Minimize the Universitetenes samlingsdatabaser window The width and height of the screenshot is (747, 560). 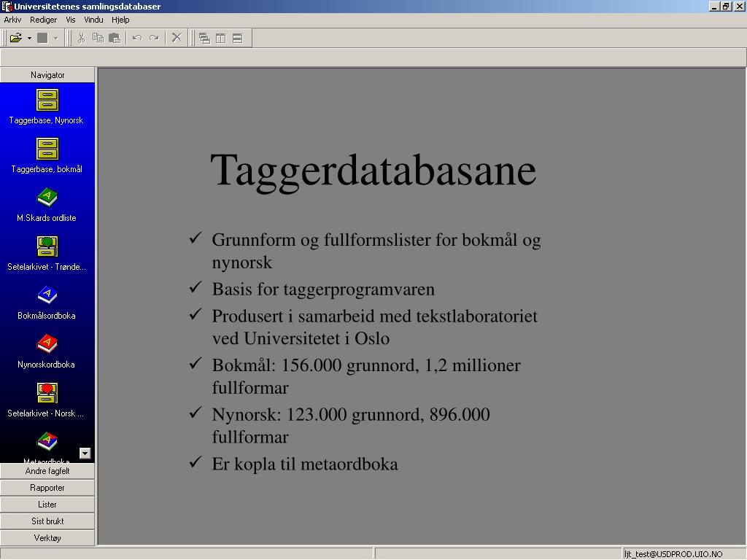[714, 7]
